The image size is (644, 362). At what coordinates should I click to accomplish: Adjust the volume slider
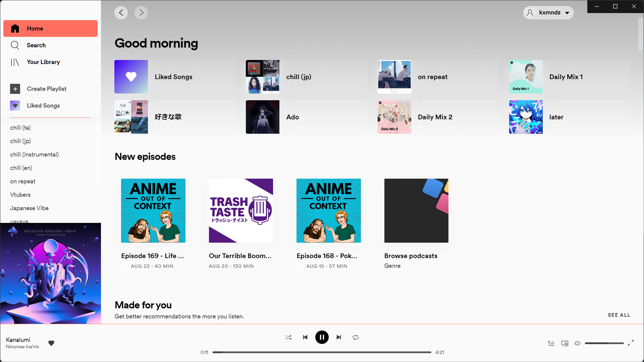pyautogui.click(x=604, y=343)
